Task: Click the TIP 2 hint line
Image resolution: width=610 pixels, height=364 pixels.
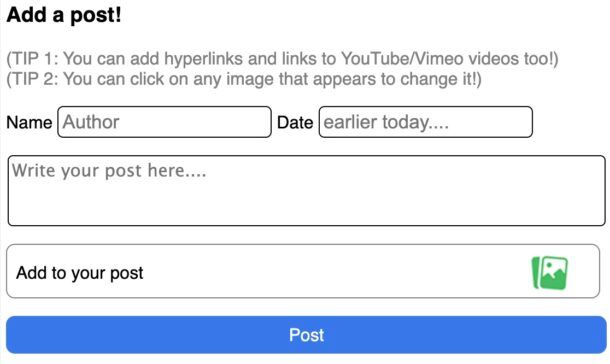Action: coord(244,79)
